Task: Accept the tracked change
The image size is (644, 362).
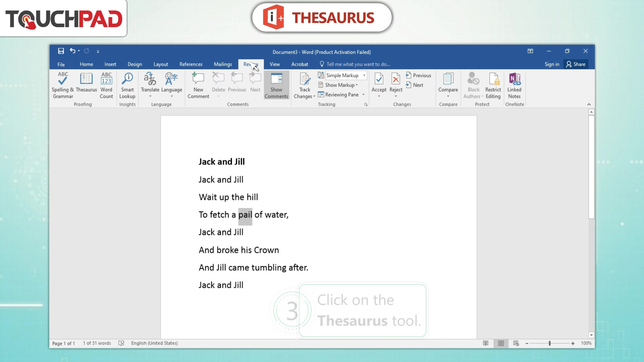Action: click(379, 82)
